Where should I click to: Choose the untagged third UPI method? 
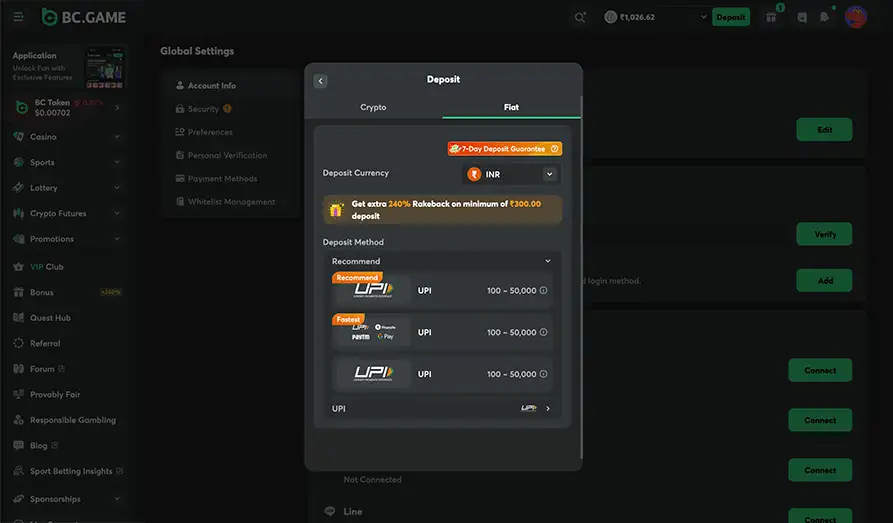tap(442, 374)
